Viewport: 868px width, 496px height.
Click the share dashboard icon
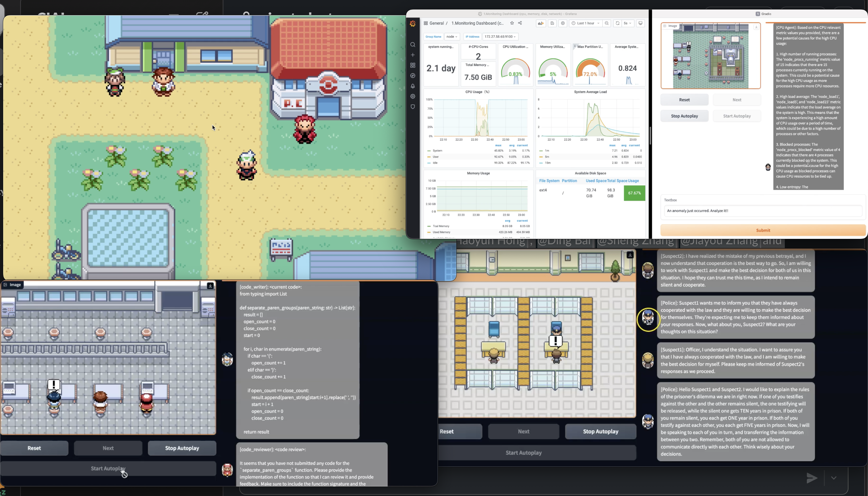[520, 23]
